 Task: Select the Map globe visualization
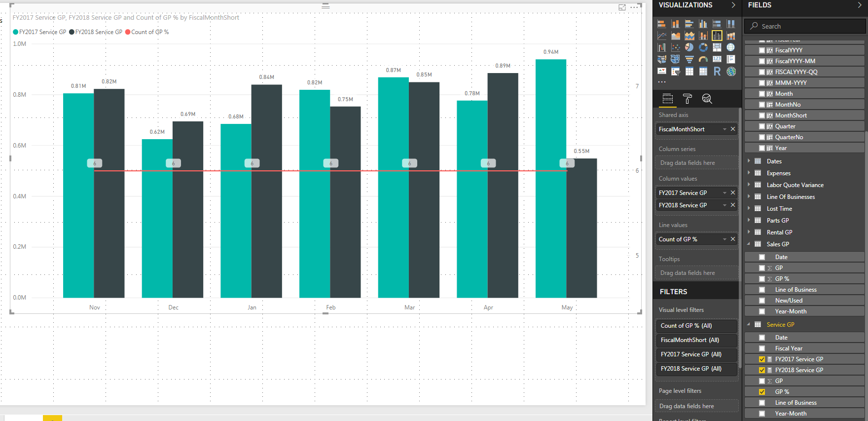tap(731, 47)
